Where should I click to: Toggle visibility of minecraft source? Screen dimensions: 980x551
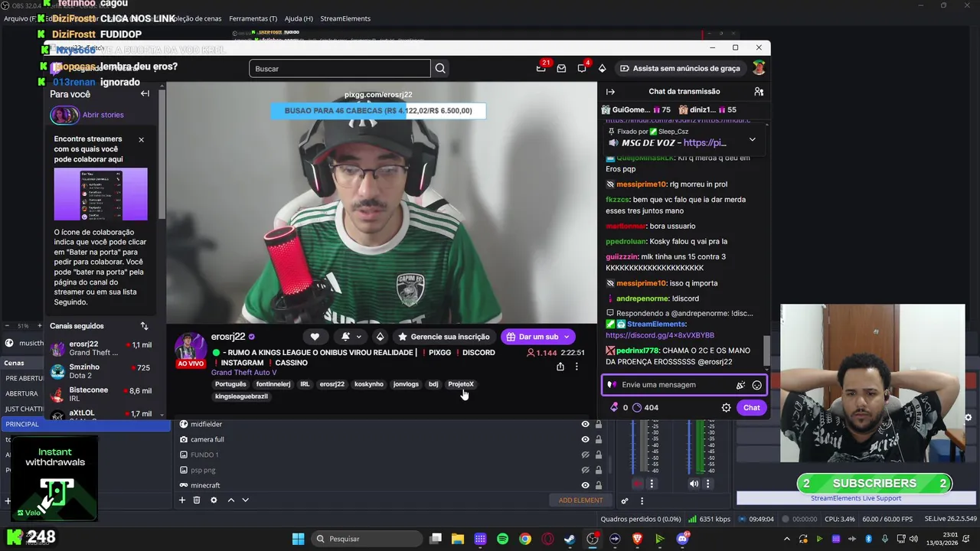585,485
